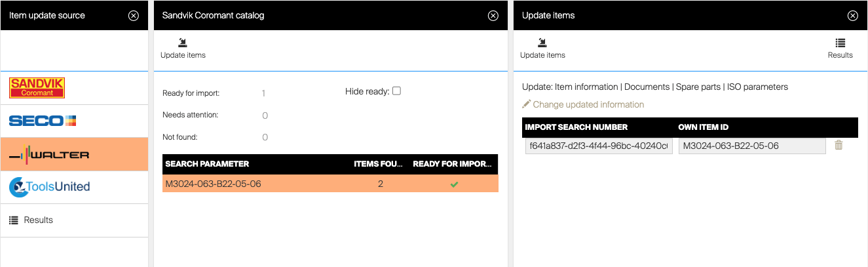Open the ToolsUnited catalog source
This screenshot has width=868, height=267.
click(x=50, y=187)
